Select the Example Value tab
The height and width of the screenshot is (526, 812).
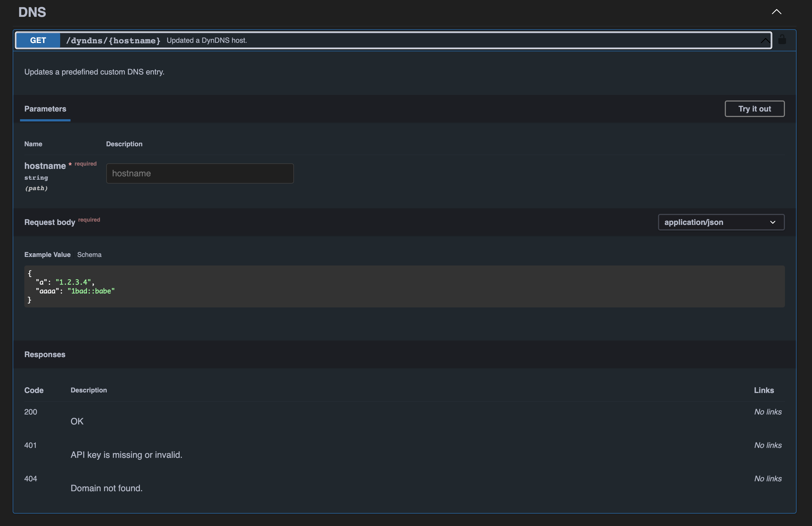[x=47, y=254]
